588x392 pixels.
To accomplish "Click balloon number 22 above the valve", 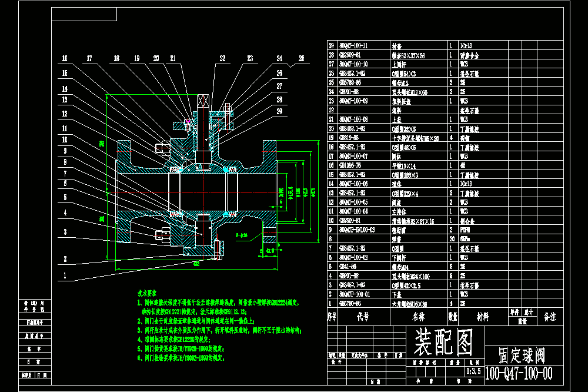I will coord(223,58).
